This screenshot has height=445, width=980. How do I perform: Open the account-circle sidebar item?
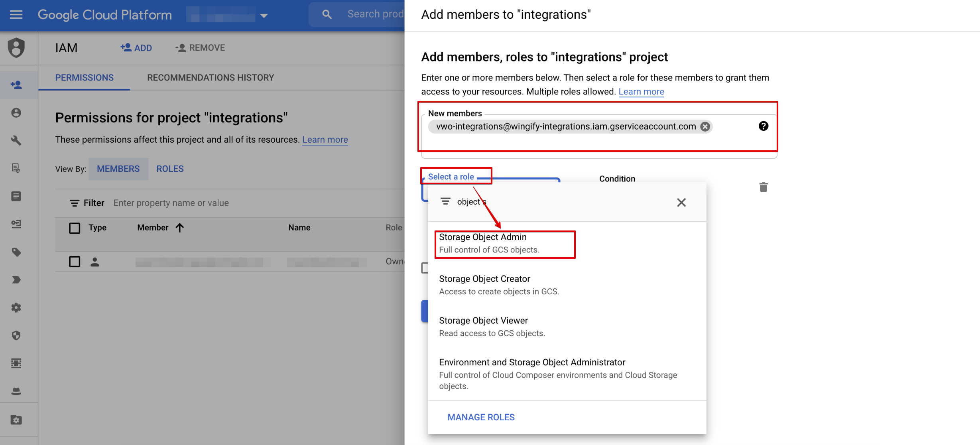pyautogui.click(x=16, y=113)
